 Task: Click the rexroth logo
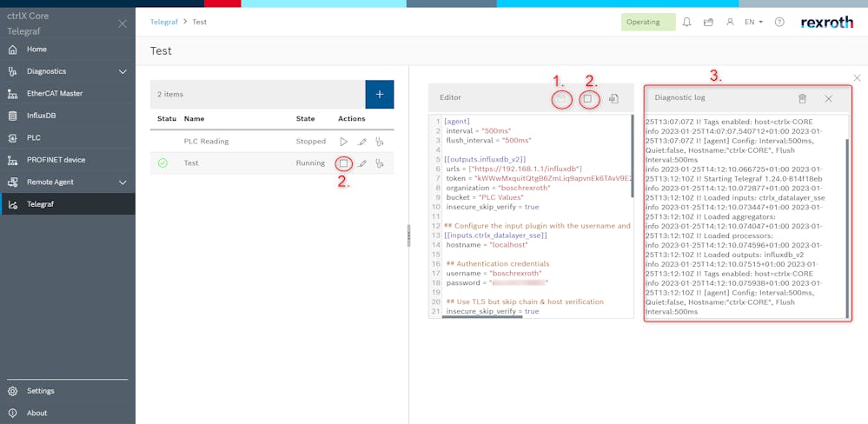827,22
